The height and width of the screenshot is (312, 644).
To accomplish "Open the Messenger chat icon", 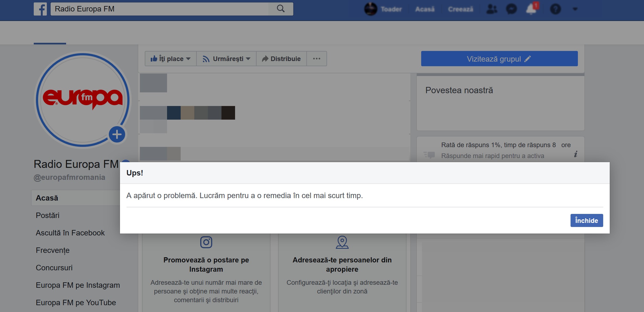I will coord(511,9).
